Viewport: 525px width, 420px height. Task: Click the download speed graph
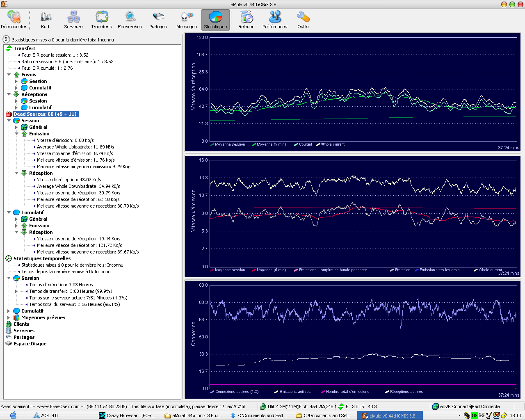coord(353,92)
